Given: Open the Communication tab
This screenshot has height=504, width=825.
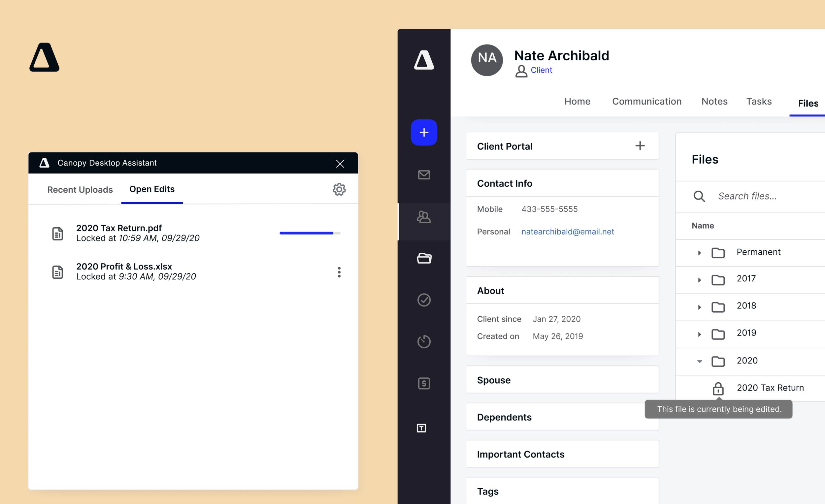Looking at the screenshot, I should tap(646, 101).
